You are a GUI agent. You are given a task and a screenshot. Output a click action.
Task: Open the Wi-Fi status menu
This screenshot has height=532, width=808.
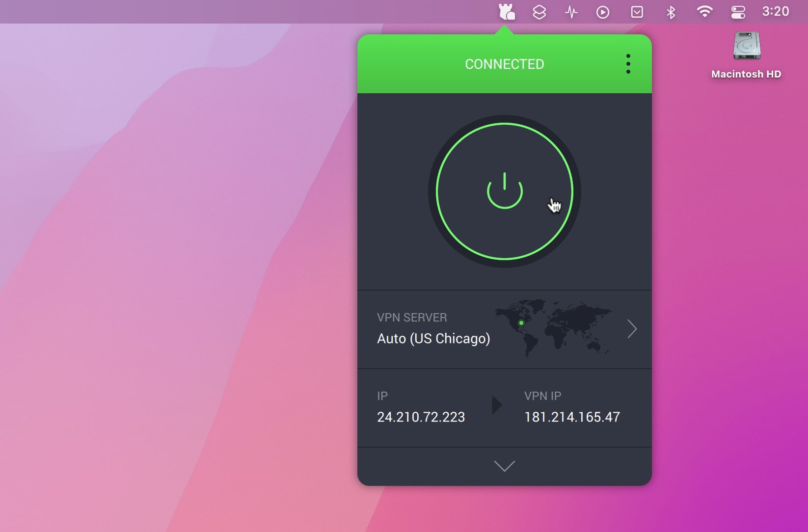704,12
